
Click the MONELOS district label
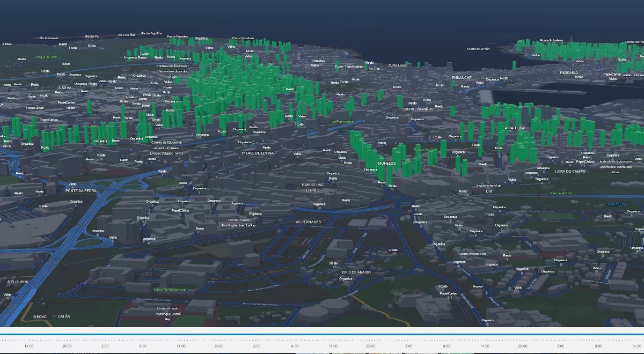click(386, 163)
